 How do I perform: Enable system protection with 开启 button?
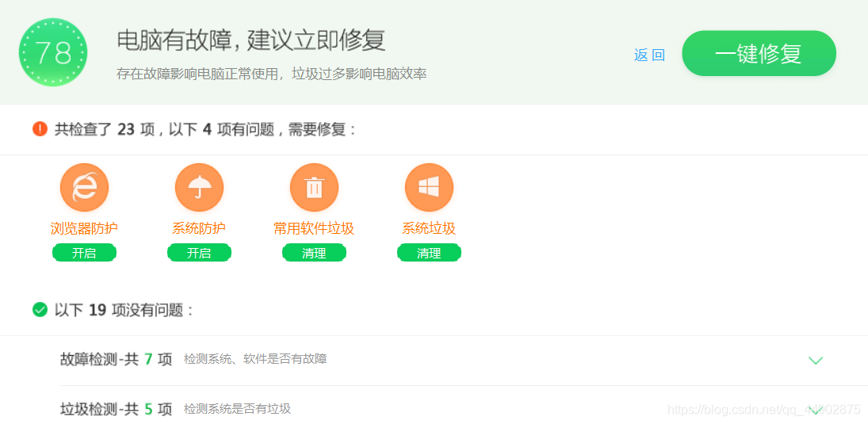click(199, 253)
